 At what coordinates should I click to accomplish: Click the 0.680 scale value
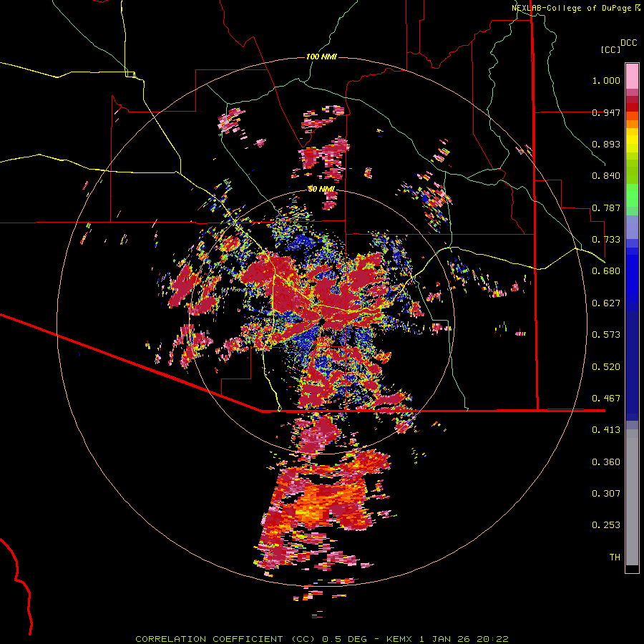[606, 271]
